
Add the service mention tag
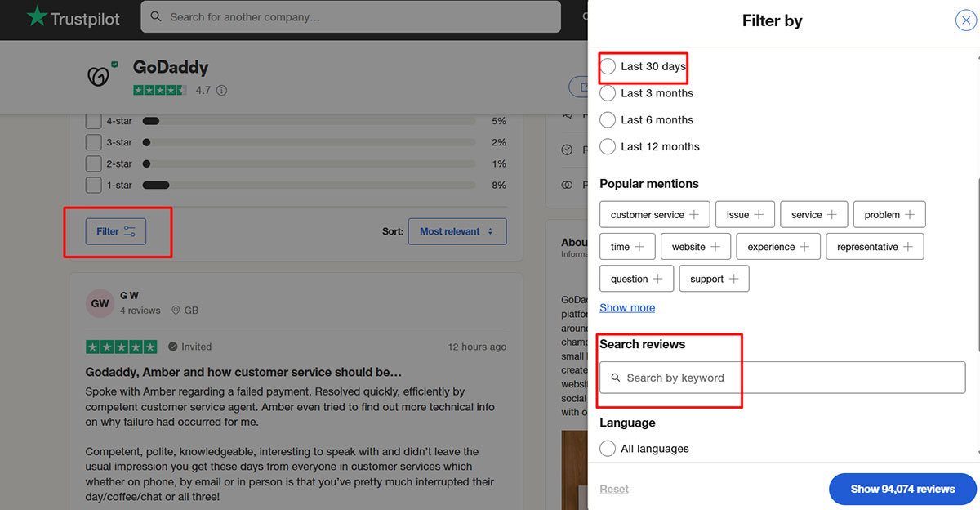814,215
